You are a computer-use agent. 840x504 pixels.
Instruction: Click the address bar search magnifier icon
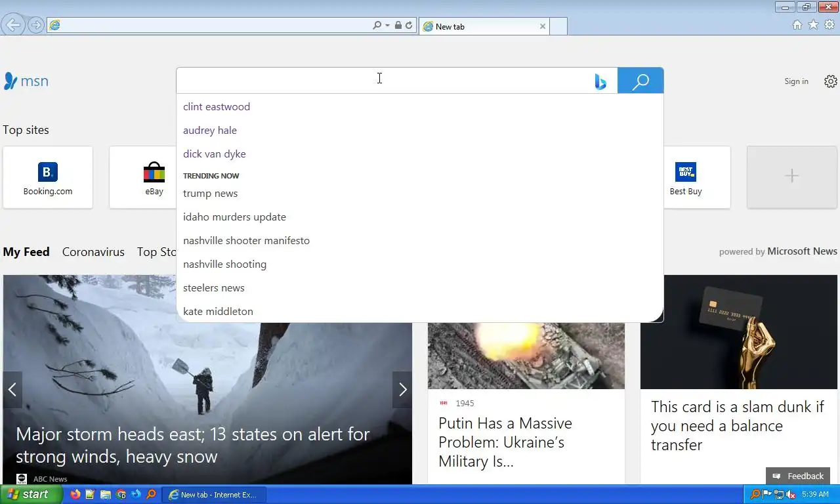tap(377, 25)
